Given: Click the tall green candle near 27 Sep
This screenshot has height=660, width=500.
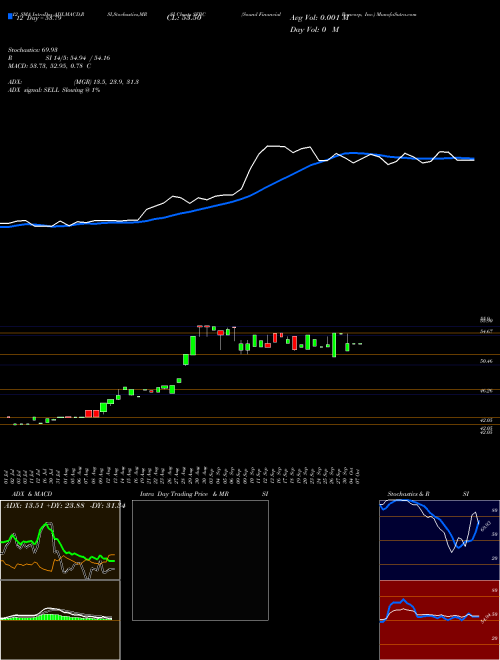Looking at the screenshot, I should click(334, 345).
